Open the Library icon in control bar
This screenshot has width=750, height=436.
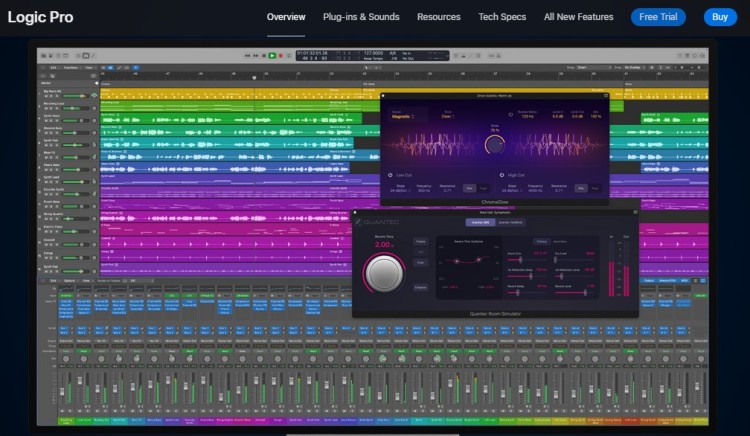(44, 56)
